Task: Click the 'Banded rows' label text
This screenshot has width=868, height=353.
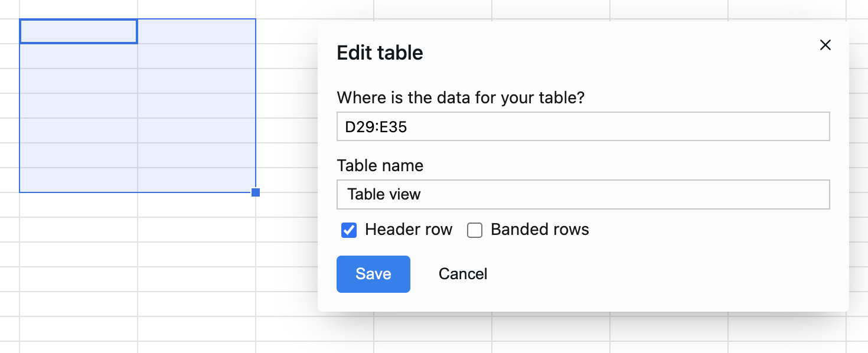Action: point(539,230)
